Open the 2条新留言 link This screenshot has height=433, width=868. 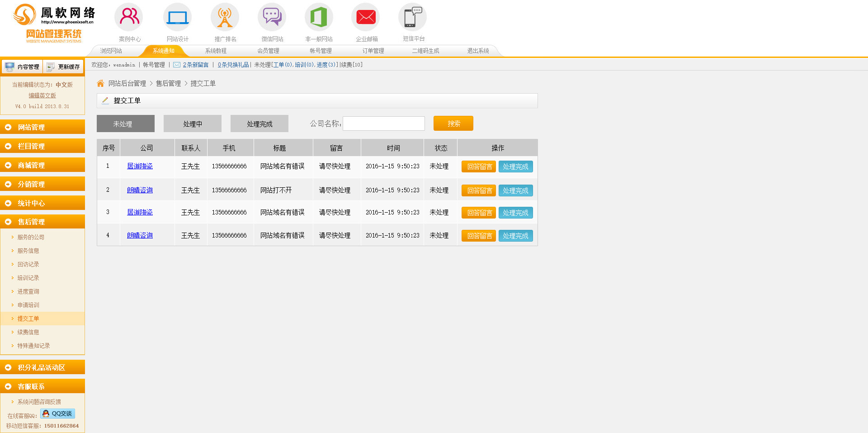point(195,65)
